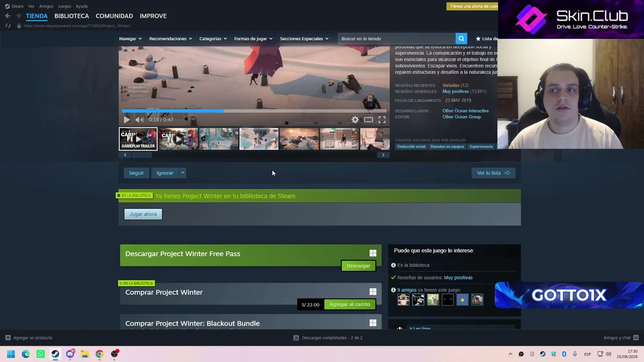Open the Ayuda menu
644x362 pixels.
pos(82,6)
